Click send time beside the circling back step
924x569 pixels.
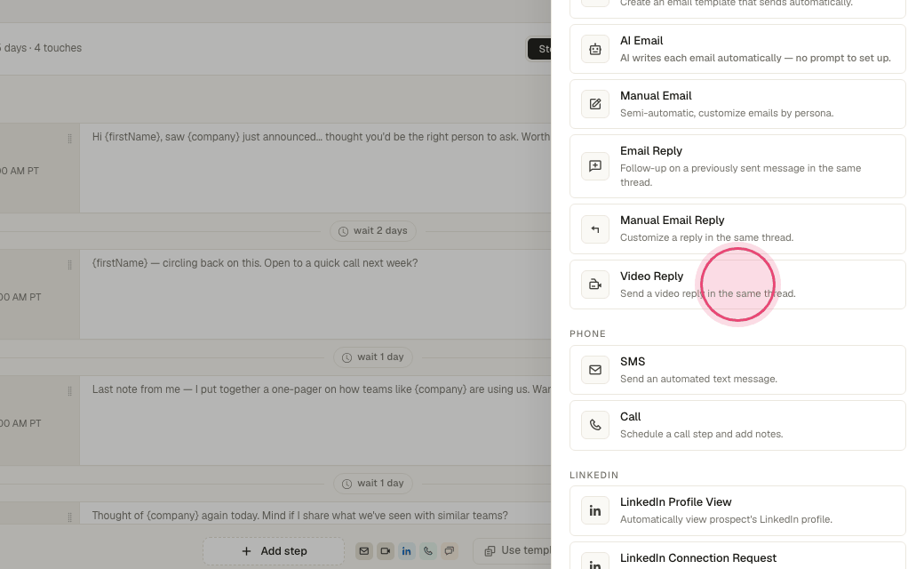pyautogui.click(x=20, y=297)
